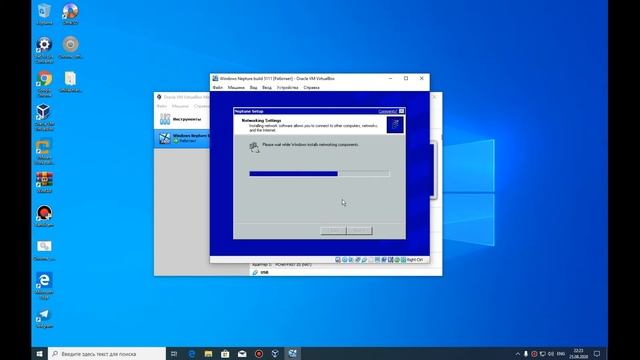The height and width of the screenshot is (360, 640).
Task: Click the Back button in Neptune Setup
Action: coord(333,231)
